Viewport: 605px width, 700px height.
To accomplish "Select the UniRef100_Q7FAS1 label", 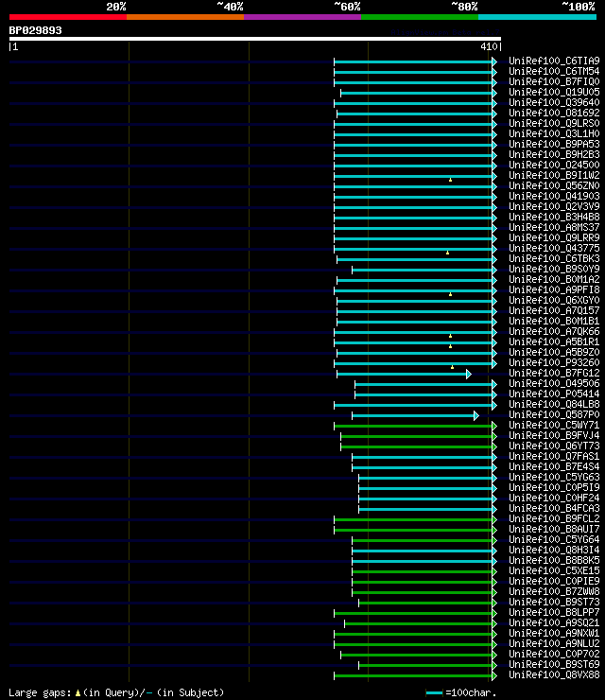I will tap(554, 457).
